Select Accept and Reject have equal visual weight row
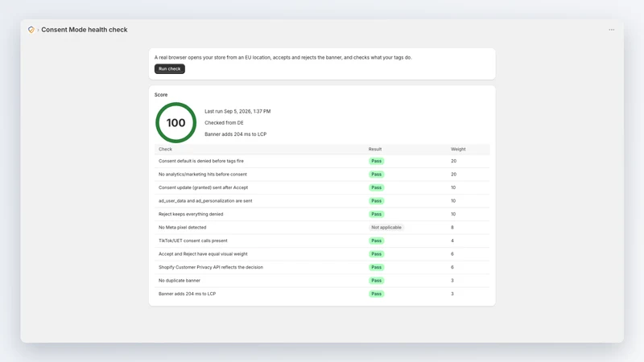Image resolution: width=644 pixels, height=362 pixels. click(x=322, y=254)
